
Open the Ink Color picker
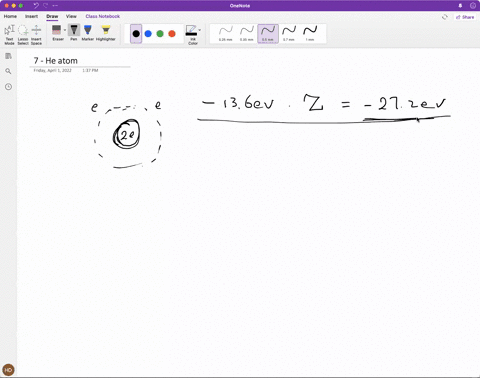(x=192, y=35)
